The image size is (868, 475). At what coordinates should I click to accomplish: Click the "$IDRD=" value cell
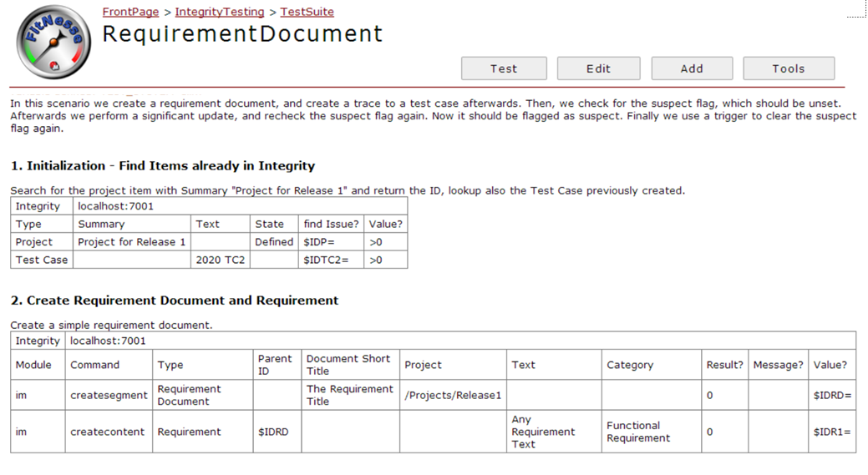pos(832,395)
